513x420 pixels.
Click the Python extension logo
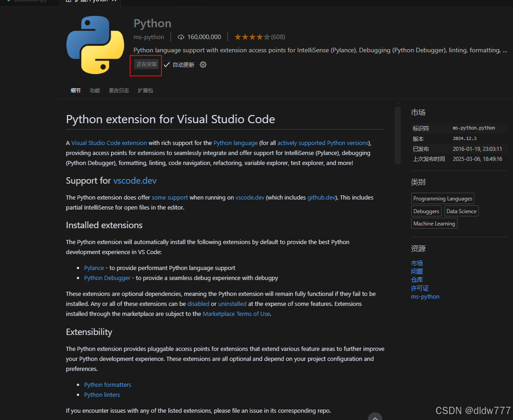pyautogui.click(x=95, y=45)
